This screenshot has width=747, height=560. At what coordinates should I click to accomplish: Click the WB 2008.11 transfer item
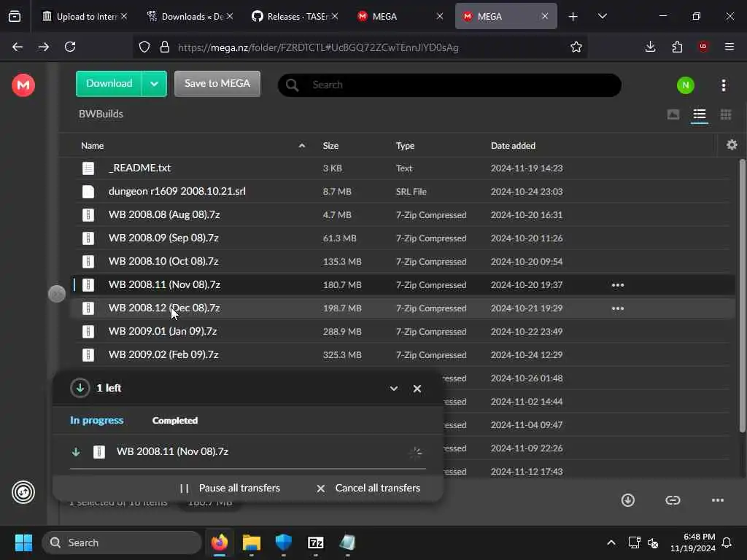click(x=247, y=451)
